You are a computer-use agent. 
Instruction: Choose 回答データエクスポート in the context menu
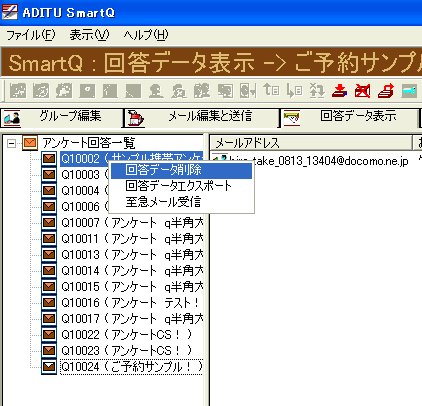[x=181, y=186]
